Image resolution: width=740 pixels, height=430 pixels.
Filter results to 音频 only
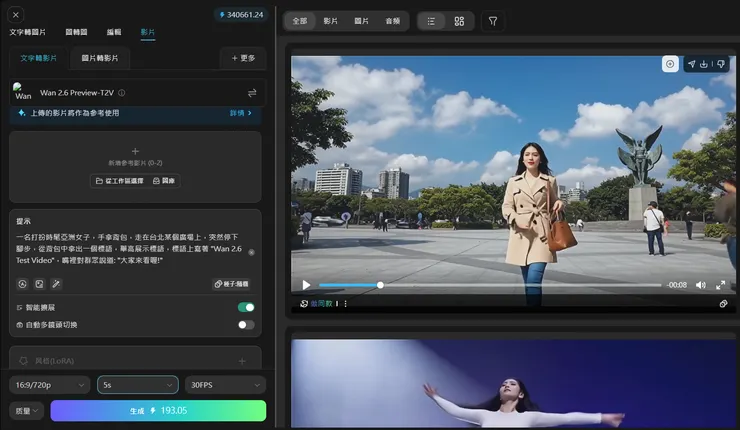coord(393,21)
